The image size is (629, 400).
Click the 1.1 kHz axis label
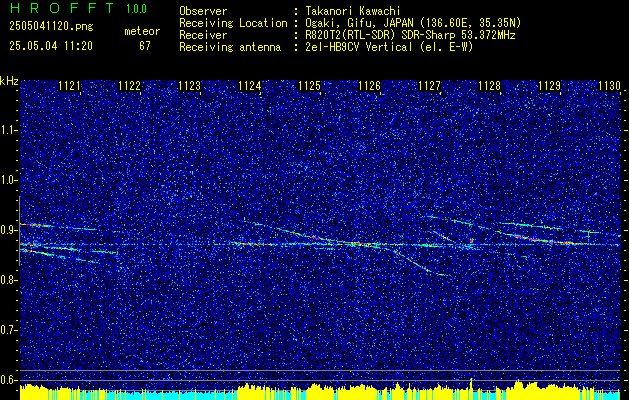(9, 130)
